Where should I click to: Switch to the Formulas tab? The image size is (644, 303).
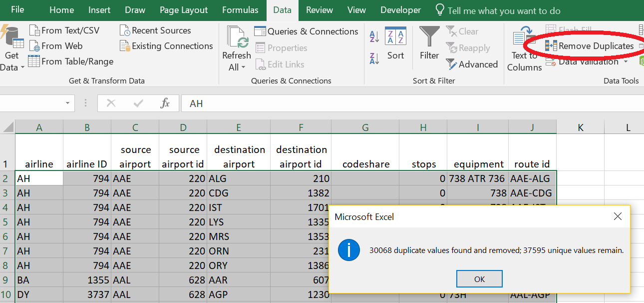click(x=240, y=10)
